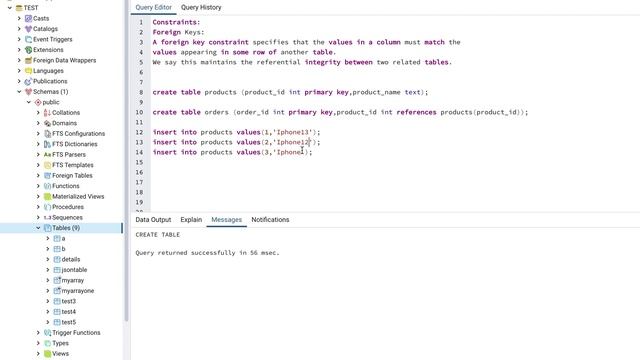
Task: Select the test5 table
Action: pos(69,322)
